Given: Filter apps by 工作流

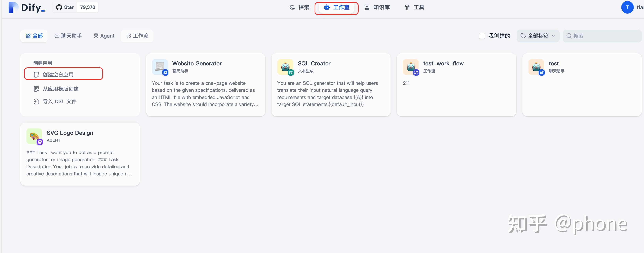Looking at the screenshot, I should pyautogui.click(x=137, y=36).
